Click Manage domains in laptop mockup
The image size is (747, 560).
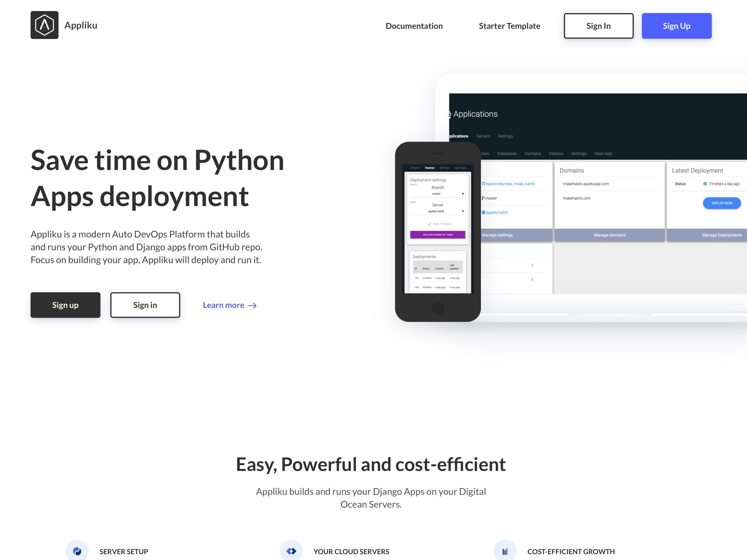point(610,235)
